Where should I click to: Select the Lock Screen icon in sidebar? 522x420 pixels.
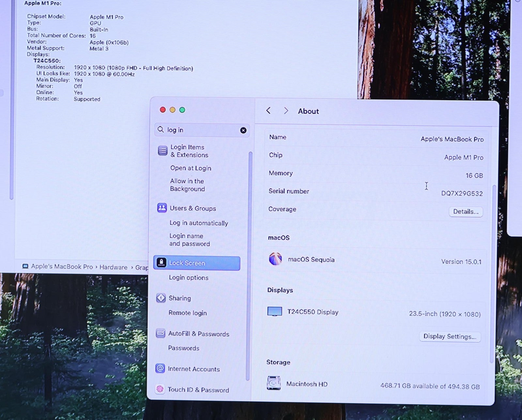coord(161,263)
